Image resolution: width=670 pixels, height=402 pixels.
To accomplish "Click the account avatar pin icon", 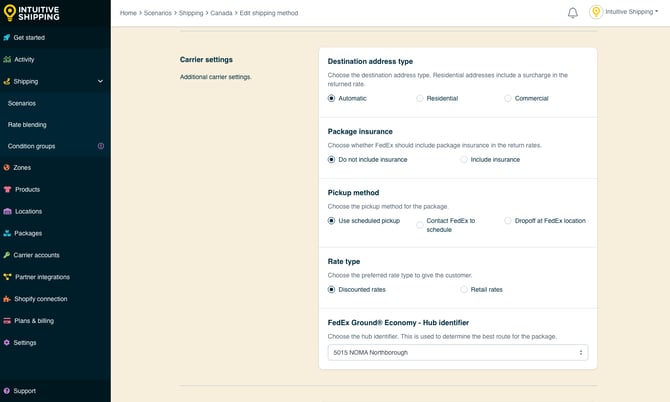I will pos(596,12).
